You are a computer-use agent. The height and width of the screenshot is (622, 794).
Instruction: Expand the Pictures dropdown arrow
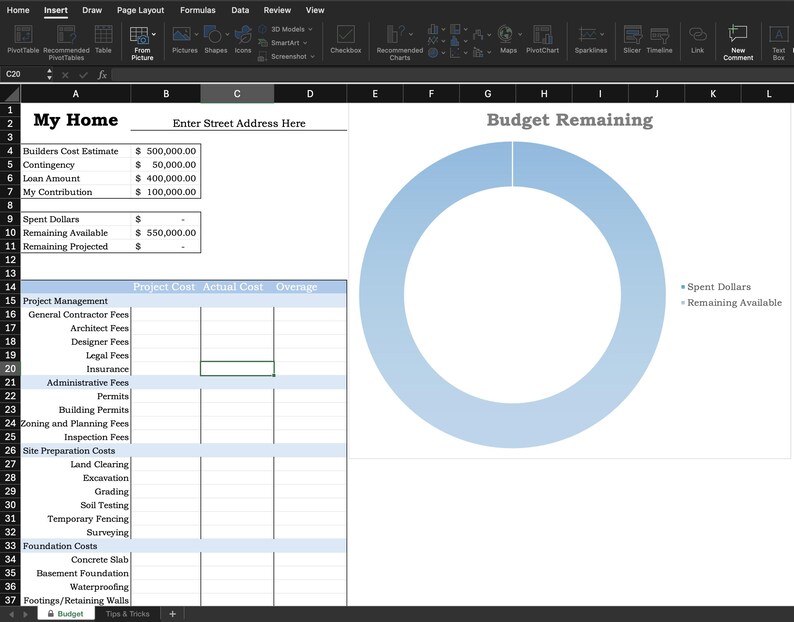tap(196, 34)
